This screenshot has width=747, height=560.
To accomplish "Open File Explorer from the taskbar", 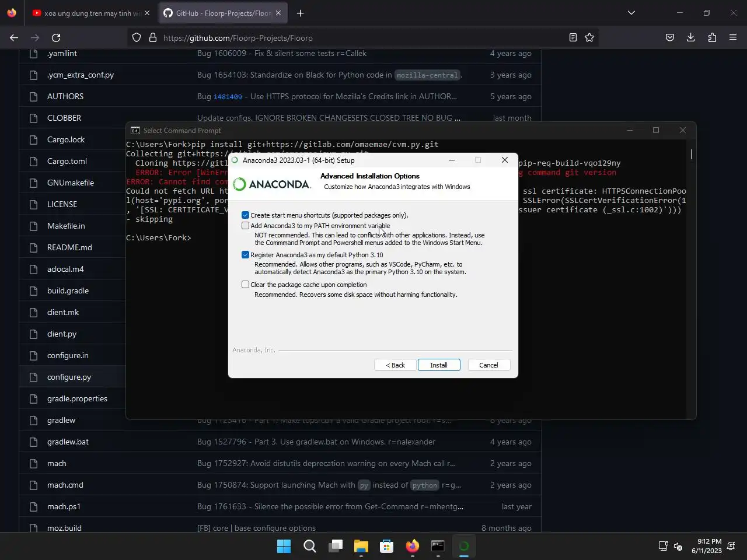I will tap(361, 546).
